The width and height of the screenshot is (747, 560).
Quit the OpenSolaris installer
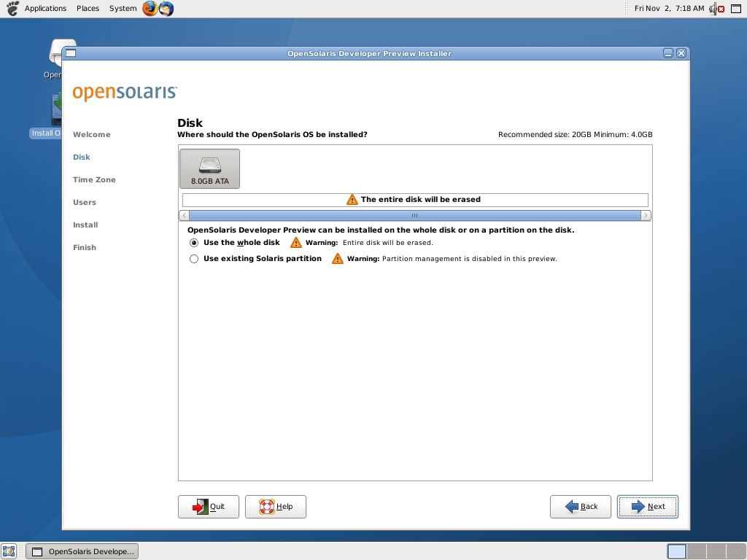tap(209, 507)
